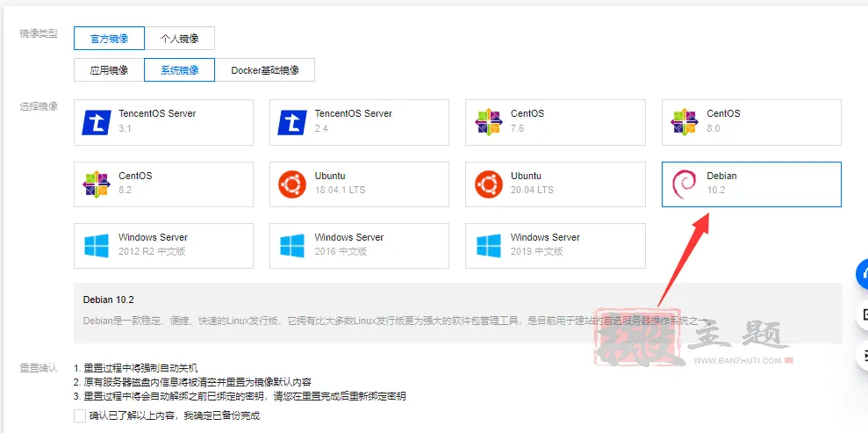Pick the CentOS 7.6 version label
The height and width of the screenshot is (433, 868).
(x=517, y=128)
